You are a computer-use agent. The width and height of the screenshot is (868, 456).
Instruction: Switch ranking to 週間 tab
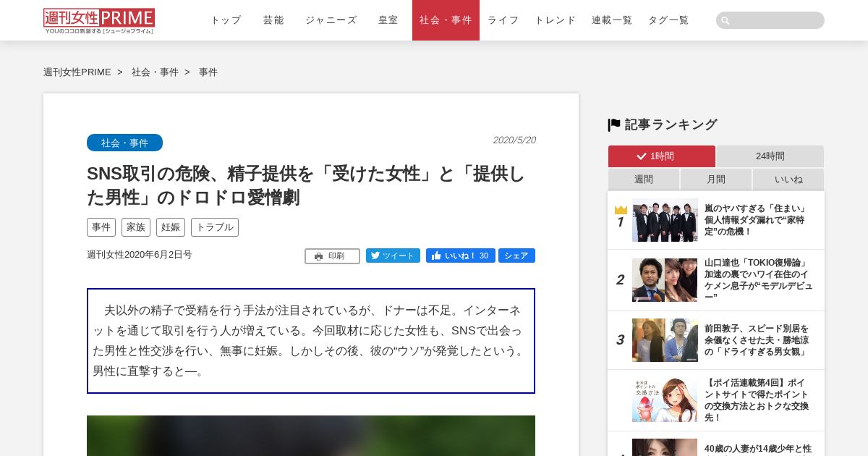[x=644, y=180]
